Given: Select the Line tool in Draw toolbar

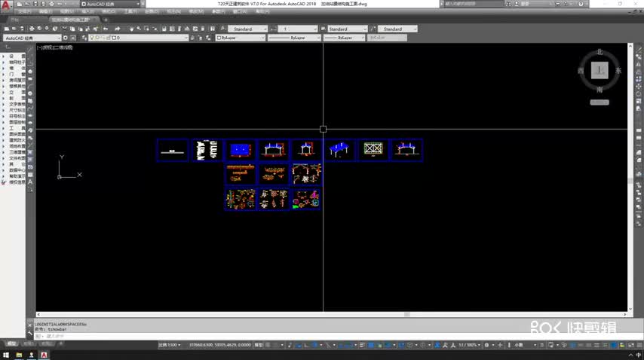Looking at the screenshot, I should click(30, 49).
